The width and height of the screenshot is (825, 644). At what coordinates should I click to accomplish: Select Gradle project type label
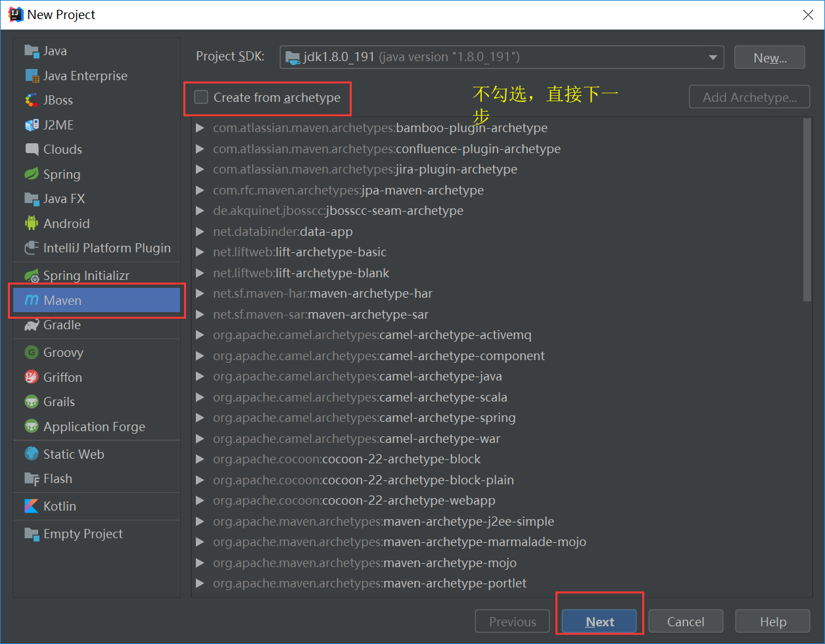pos(62,325)
